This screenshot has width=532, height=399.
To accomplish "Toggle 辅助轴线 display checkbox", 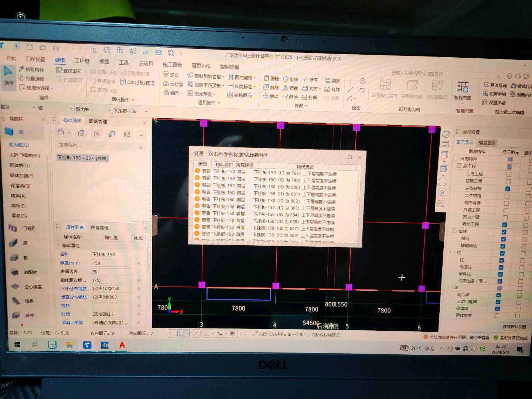I will tap(502, 246).
